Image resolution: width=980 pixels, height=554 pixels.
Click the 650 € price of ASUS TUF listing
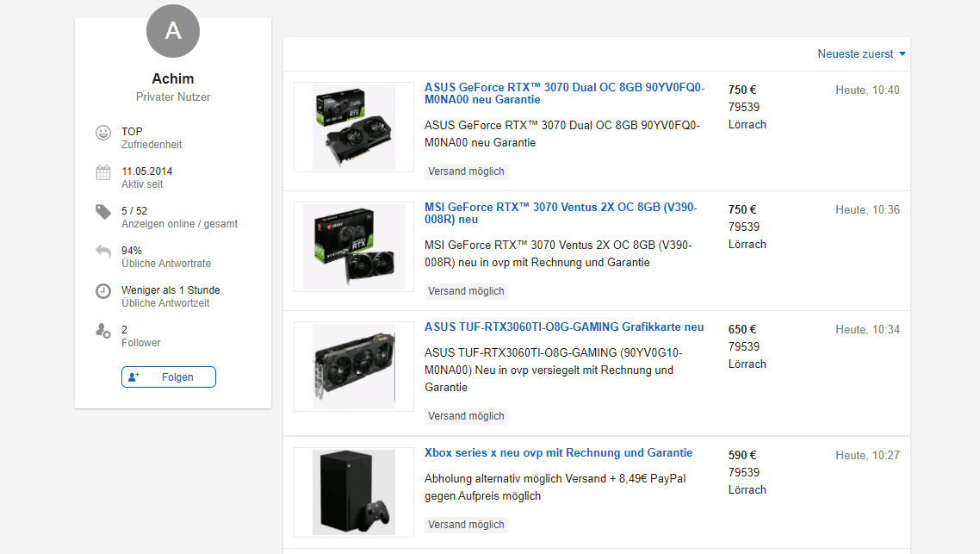click(741, 329)
